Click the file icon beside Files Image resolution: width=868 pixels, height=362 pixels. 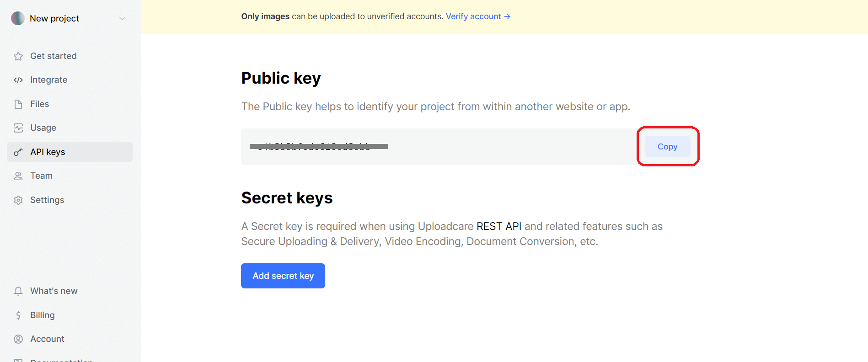(18, 104)
